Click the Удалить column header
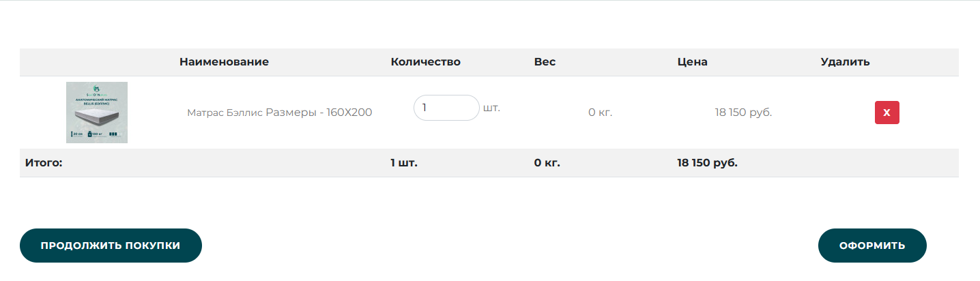980x281 pixels. tap(845, 62)
